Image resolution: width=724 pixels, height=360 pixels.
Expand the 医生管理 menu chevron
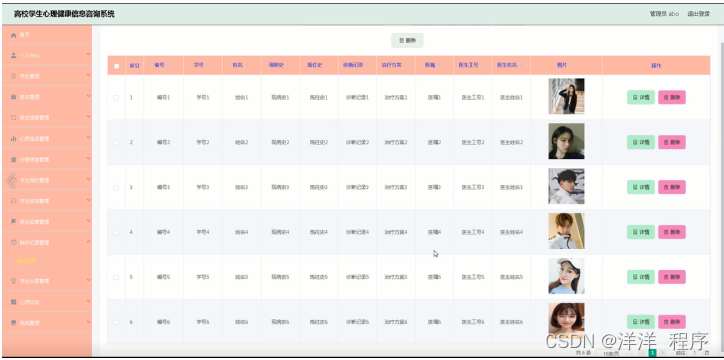point(88,96)
